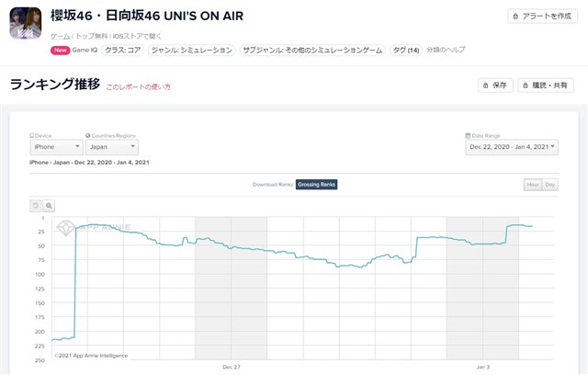Open the Countries/Regions Japan dropdown

[x=112, y=147]
